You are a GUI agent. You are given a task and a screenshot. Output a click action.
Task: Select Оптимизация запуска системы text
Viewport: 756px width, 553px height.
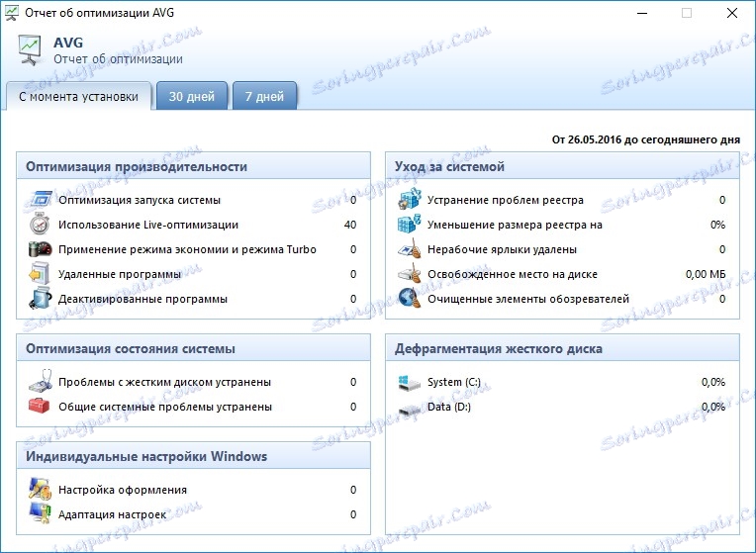click(140, 200)
